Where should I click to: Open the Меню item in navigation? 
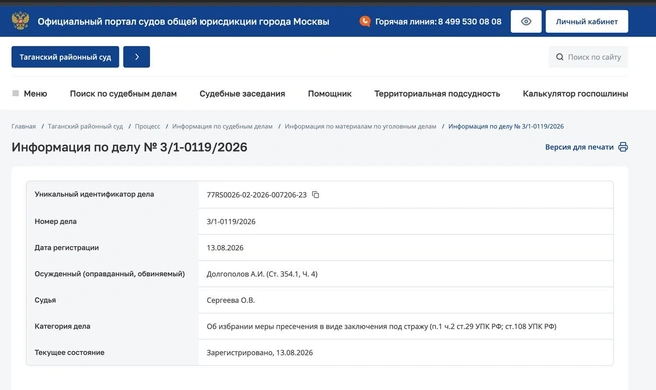click(x=35, y=94)
